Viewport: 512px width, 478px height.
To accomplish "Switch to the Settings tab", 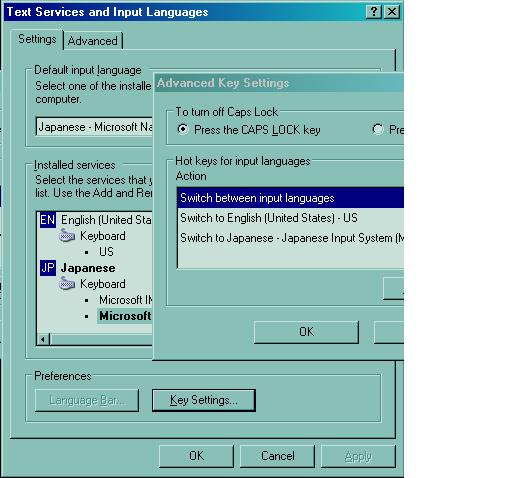I will (37, 39).
